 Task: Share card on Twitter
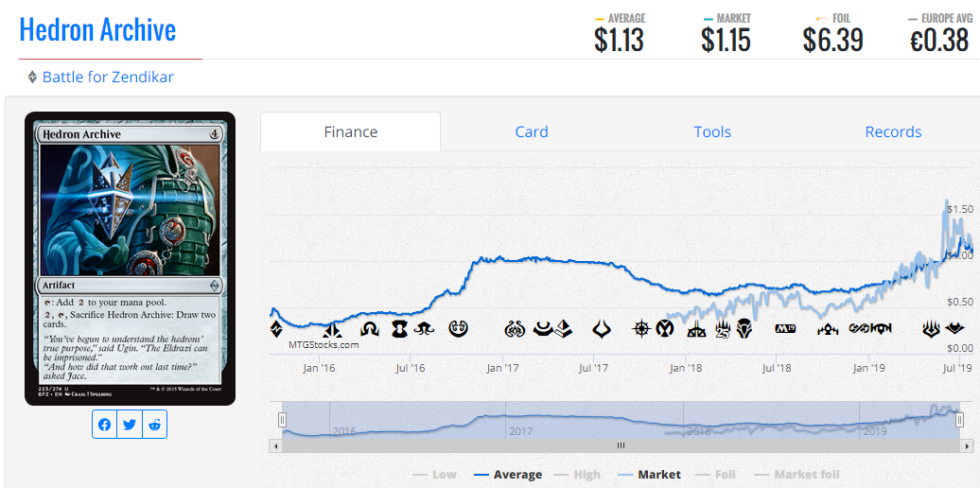point(130,425)
